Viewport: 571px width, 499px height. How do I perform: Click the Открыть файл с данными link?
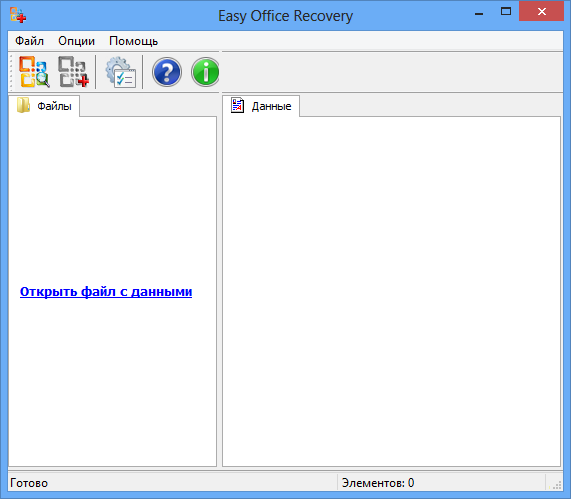point(106,291)
